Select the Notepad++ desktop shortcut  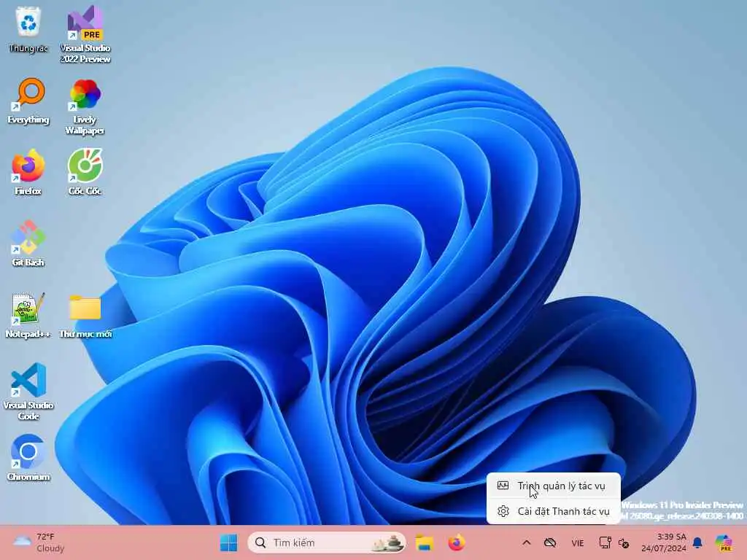[28, 315]
